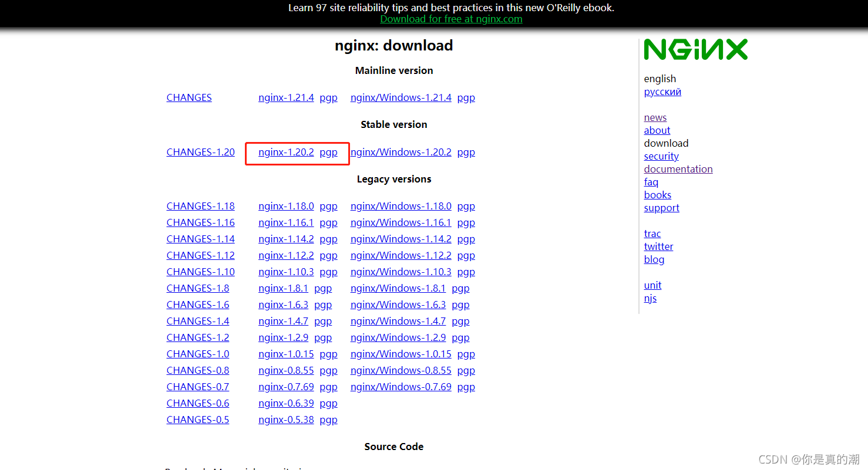This screenshot has height=470, width=868.
Task: Download nginx/Windows-1.4.7
Action: (398, 321)
